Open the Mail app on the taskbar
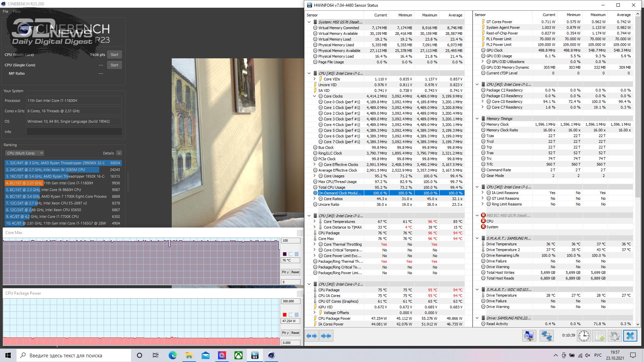The height and width of the screenshot is (362, 644). (205, 355)
